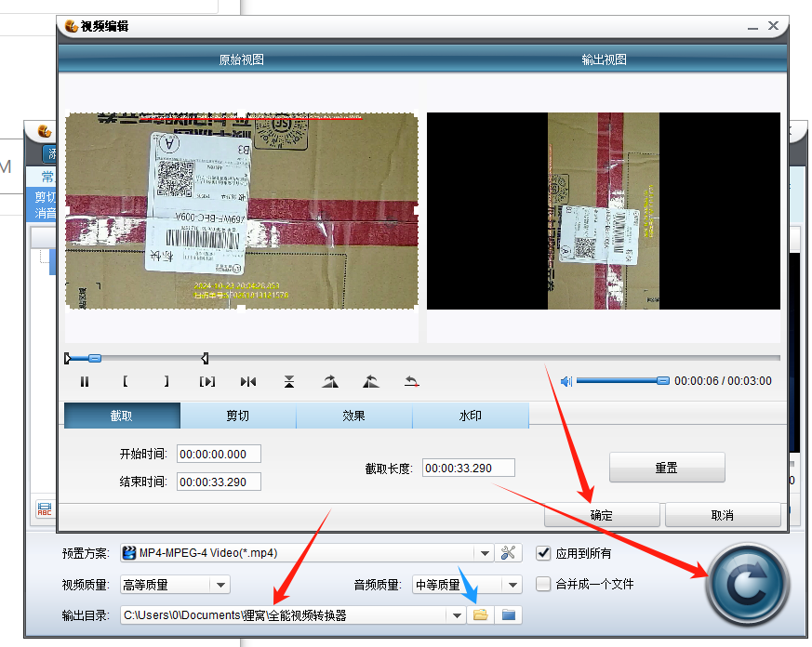Screen dimensions: 812x647
Task: Click the output view video preview
Action: (x=604, y=211)
